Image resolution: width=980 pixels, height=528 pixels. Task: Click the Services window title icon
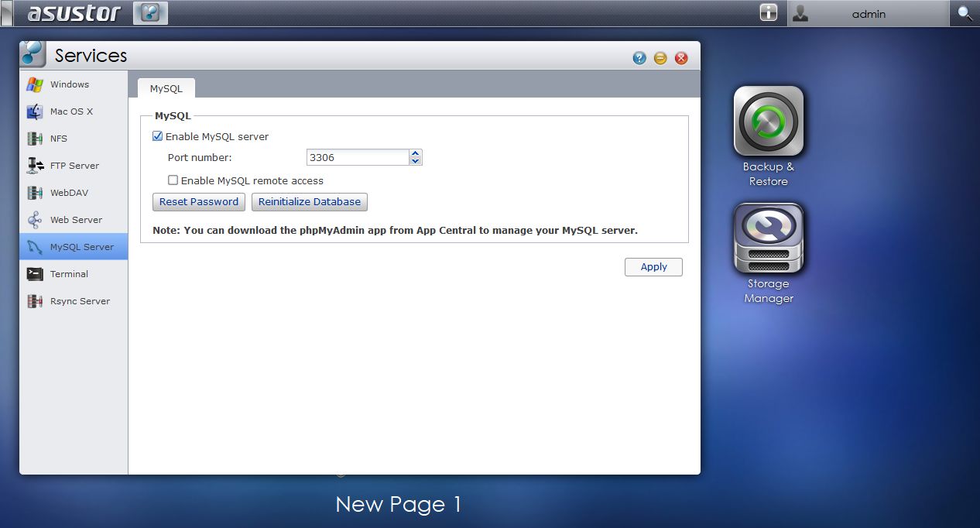33,54
